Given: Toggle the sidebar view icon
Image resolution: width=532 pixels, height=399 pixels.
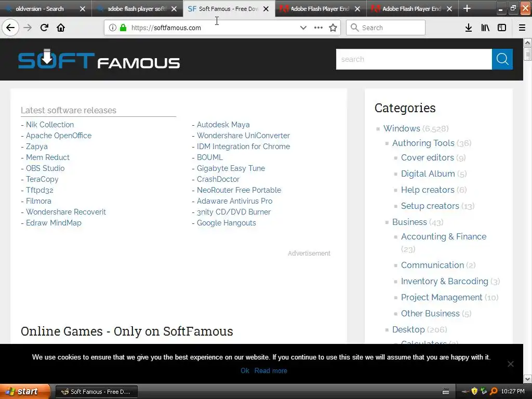Looking at the screenshot, I should (x=502, y=28).
